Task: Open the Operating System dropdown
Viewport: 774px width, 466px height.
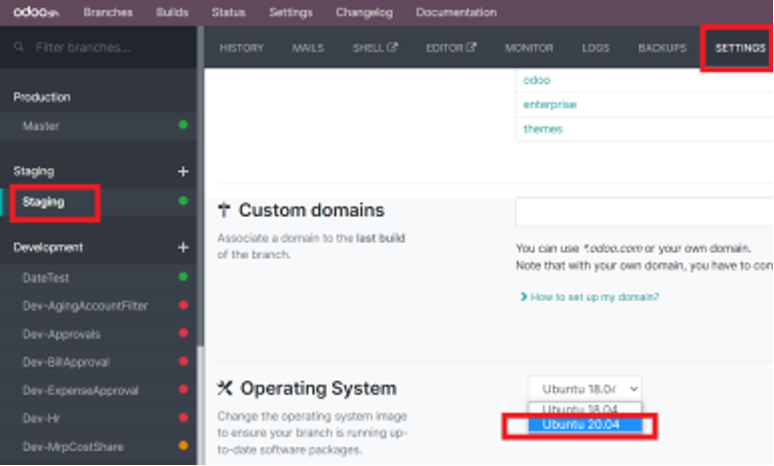Action: point(585,389)
